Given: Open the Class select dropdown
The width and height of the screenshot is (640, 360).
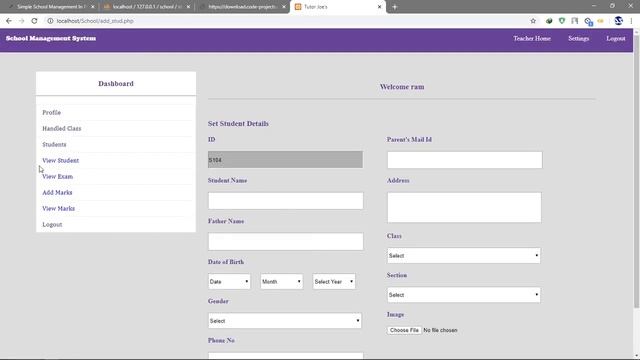Looking at the screenshot, I should point(464,256).
